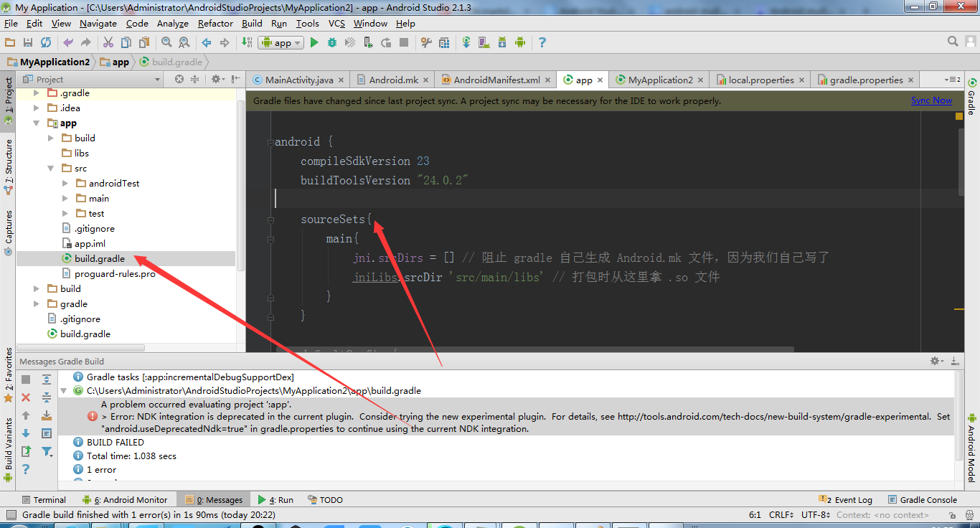Image resolution: width=980 pixels, height=528 pixels.
Task: Open the VCS menu
Action: (x=336, y=24)
